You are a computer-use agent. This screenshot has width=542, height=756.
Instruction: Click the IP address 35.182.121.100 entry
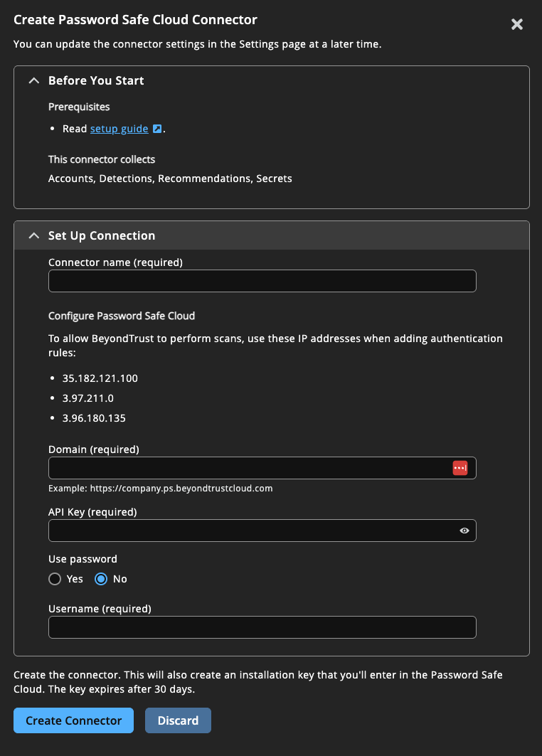coord(99,378)
